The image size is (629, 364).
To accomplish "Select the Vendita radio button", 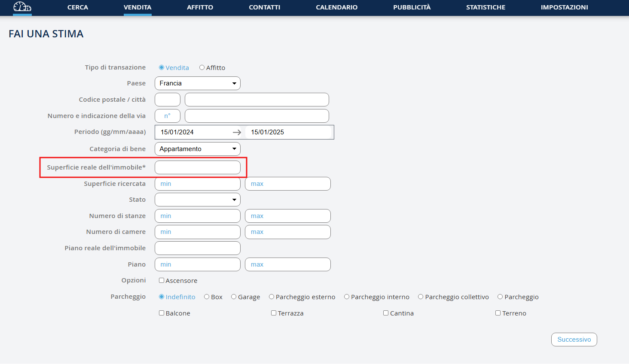I will 162,68.
